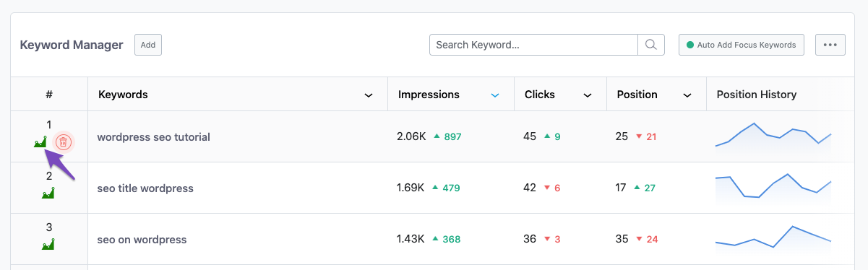Expand the Keywords column dropdown
868x270 pixels.
tap(369, 95)
